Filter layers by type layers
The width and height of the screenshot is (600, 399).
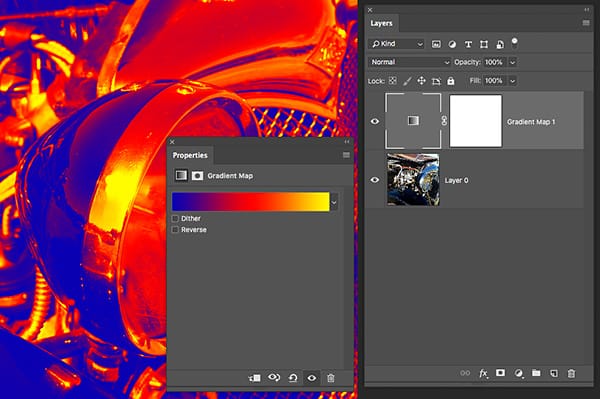(x=468, y=44)
